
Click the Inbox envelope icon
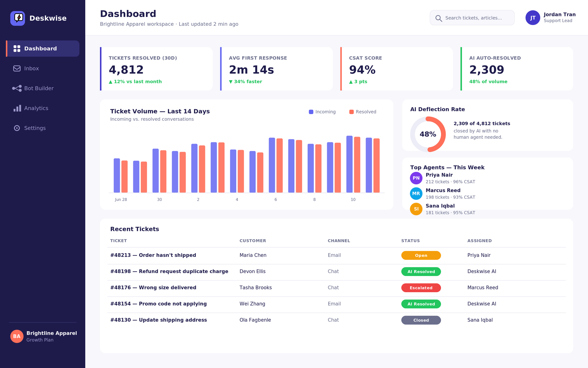(x=17, y=68)
